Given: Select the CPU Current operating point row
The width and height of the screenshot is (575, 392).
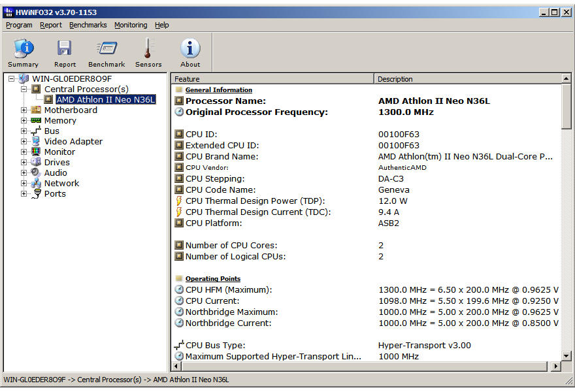Looking at the screenshot, I should point(366,301).
